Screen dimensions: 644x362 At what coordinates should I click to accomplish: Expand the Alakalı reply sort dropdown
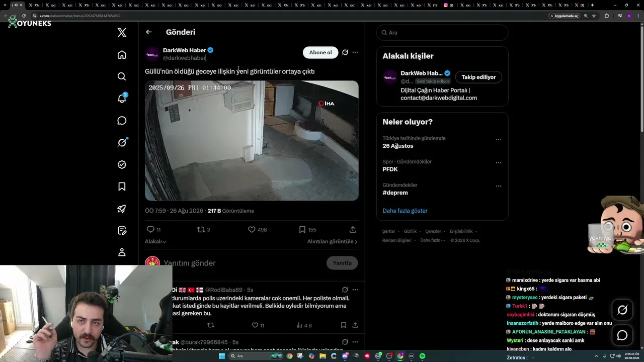click(x=155, y=241)
